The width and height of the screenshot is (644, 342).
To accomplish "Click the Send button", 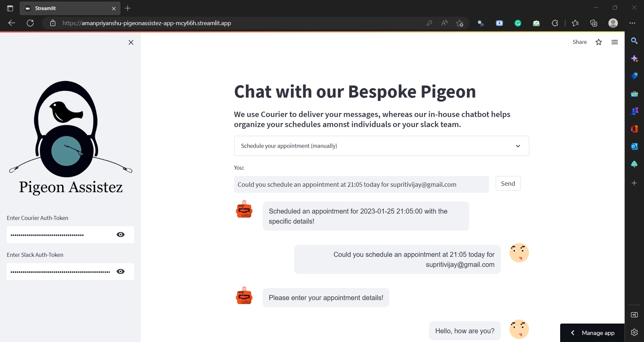I will point(508,183).
